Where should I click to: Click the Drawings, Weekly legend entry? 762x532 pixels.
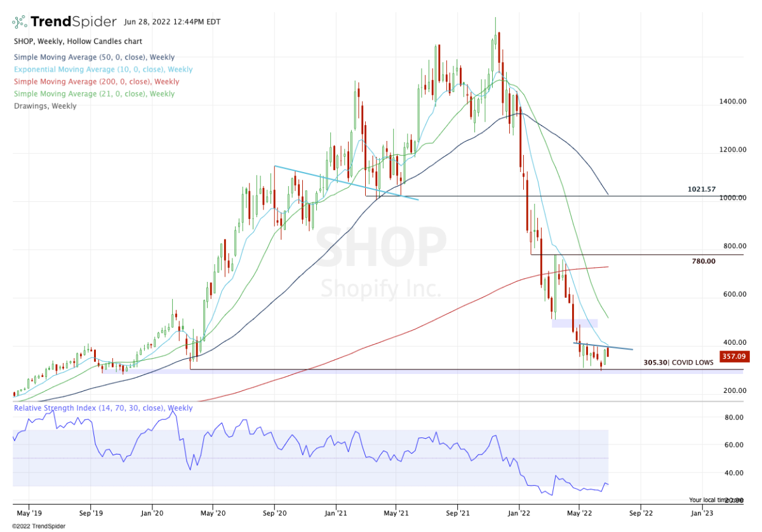(45, 106)
